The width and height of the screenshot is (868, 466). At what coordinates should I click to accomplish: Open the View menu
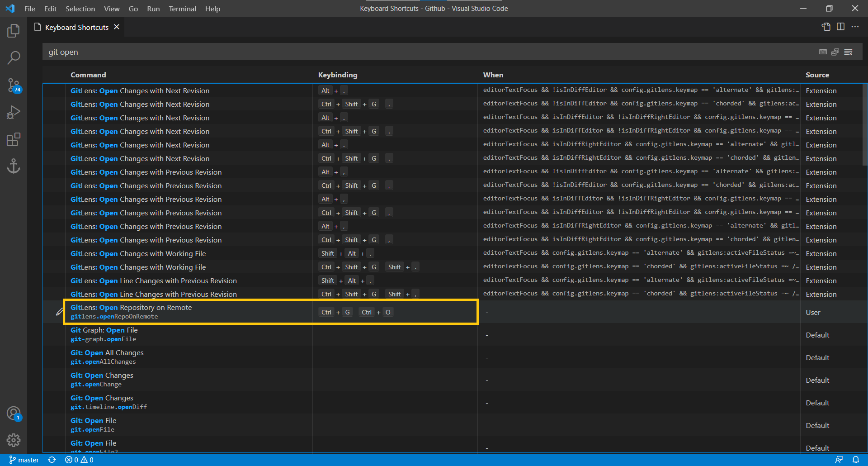(x=112, y=9)
